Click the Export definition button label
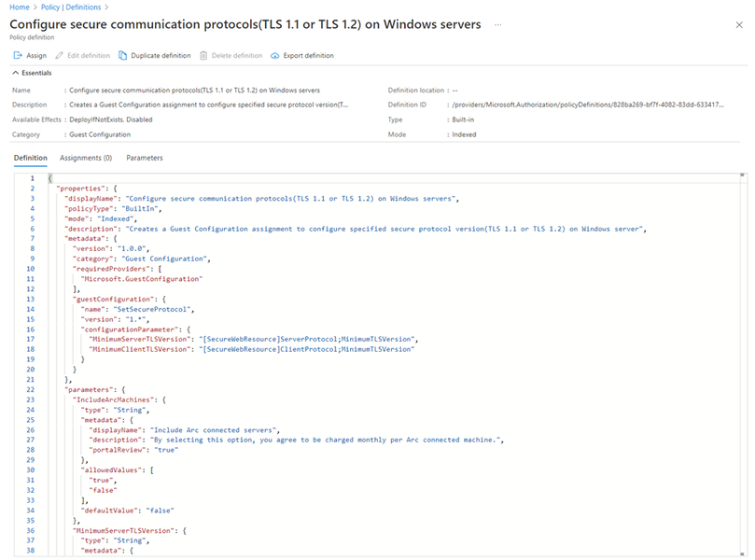Viewport: 755px width, 560px height. coord(308,56)
